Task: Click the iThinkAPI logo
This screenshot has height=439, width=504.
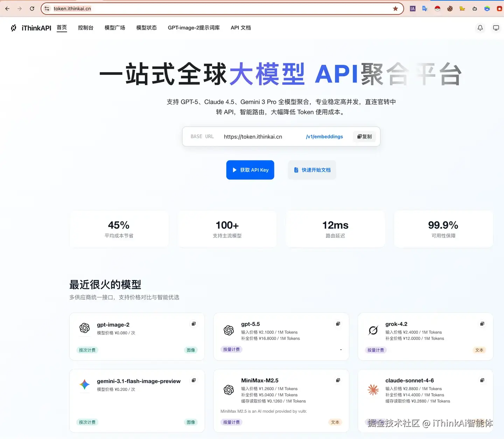Action: click(x=31, y=28)
